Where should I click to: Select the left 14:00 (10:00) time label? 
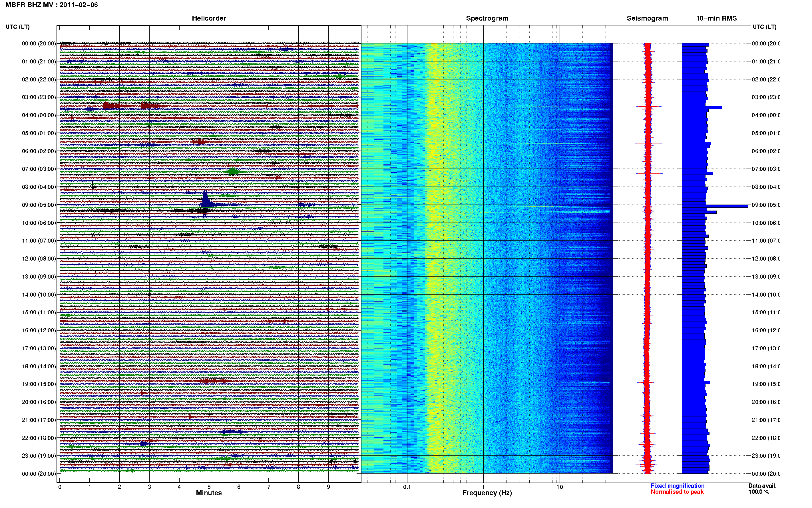pyautogui.click(x=39, y=295)
